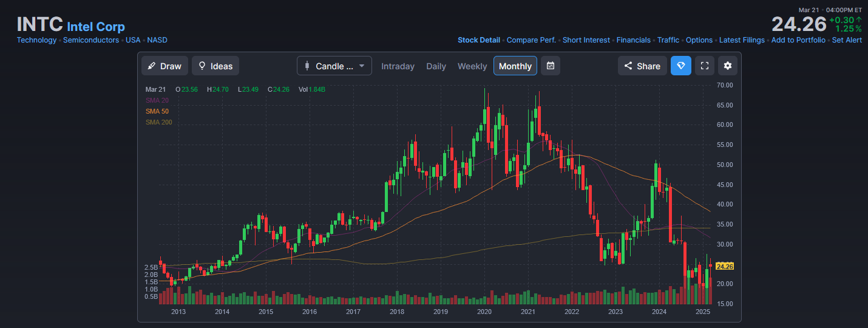Select the Weekly timeframe tab
This screenshot has width=868, height=328.
click(x=472, y=66)
